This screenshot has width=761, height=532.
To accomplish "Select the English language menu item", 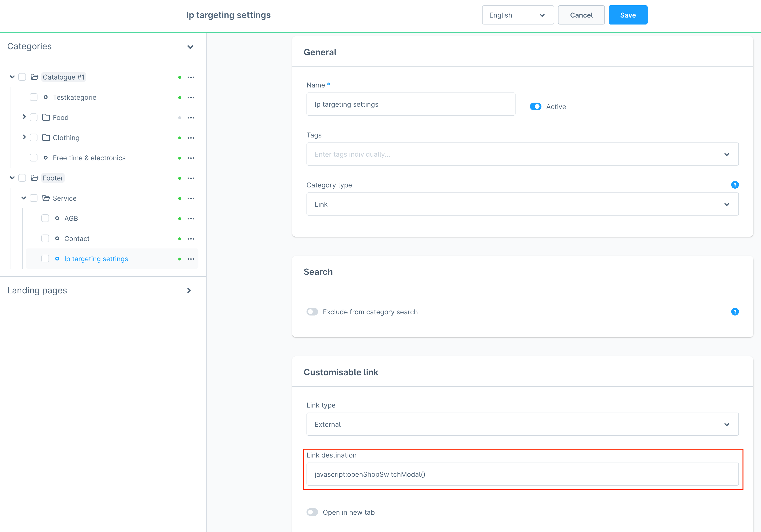I will click(x=516, y=14).
